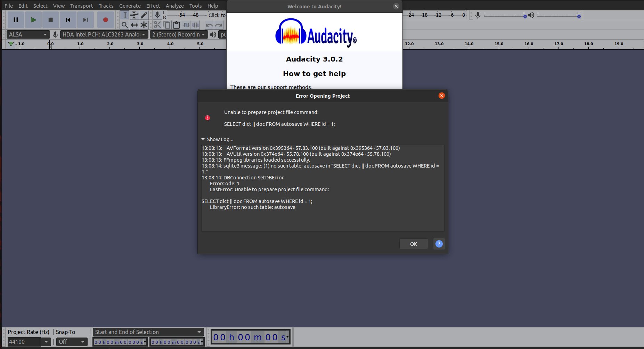The image size is (644, 349).
Task: Choose the Selection (I-beam) tool
Action: tap(125, 15)
